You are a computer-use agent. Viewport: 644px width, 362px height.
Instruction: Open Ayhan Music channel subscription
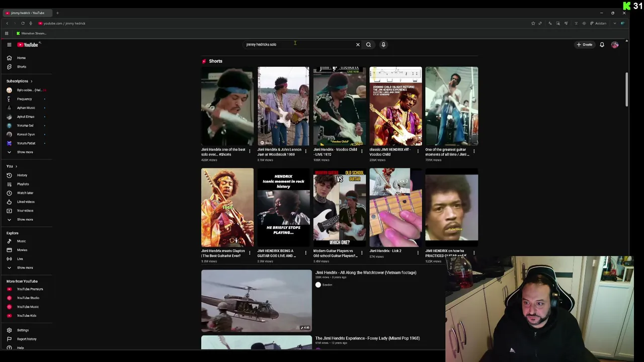click(x=26, y=108)
